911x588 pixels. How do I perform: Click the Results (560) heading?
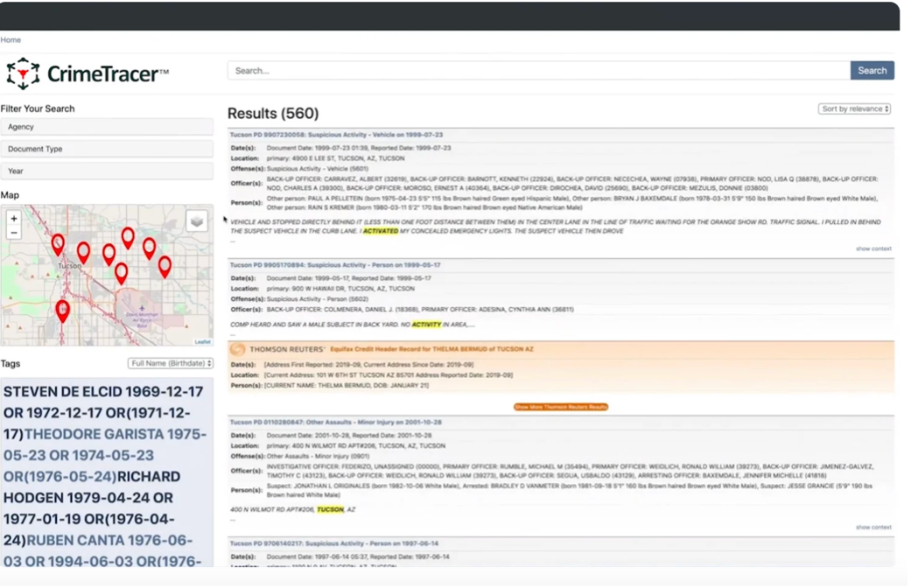coord(273,113)
